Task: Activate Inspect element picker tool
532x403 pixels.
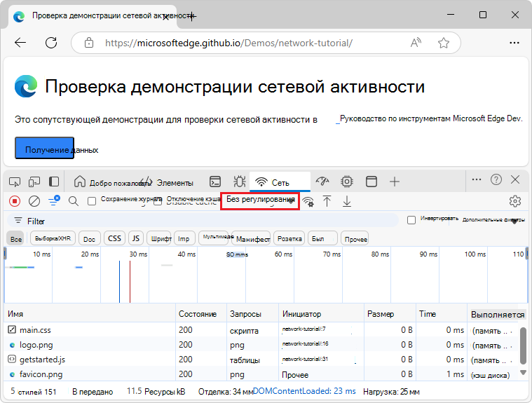Action: coord(15,182)
